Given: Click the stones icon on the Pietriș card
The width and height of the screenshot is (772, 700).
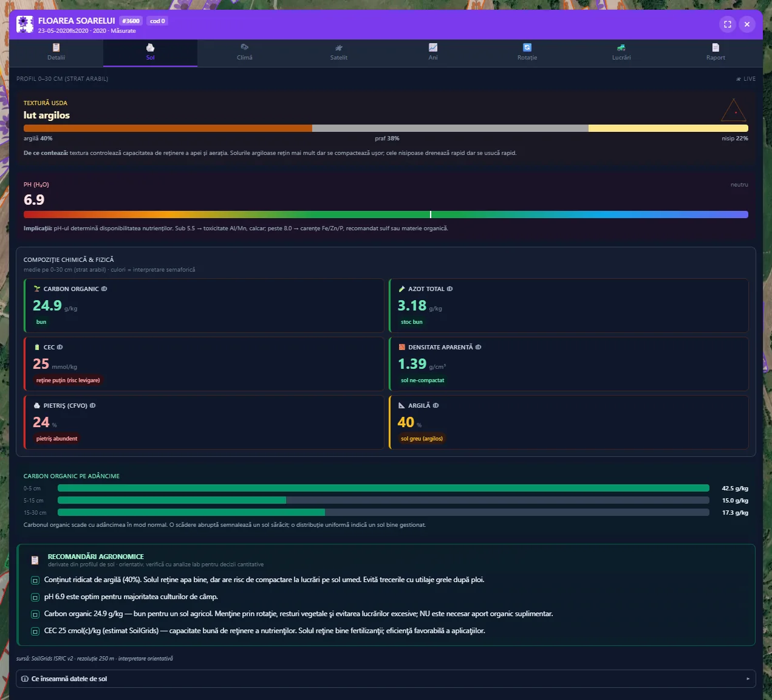Looking at the screenshot, I should pyautogui.click(x=37, y=406).
